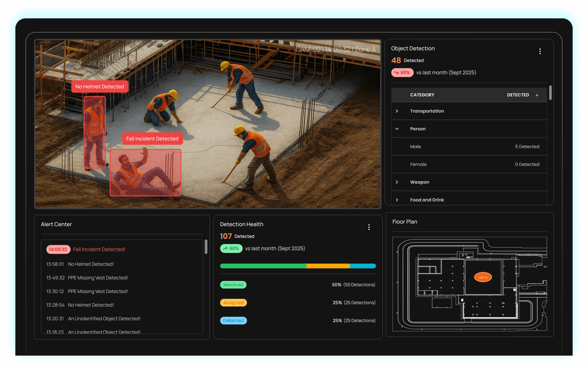Open the 13:49:32 PPE Missing Vest alert

(x=98, y=278)
